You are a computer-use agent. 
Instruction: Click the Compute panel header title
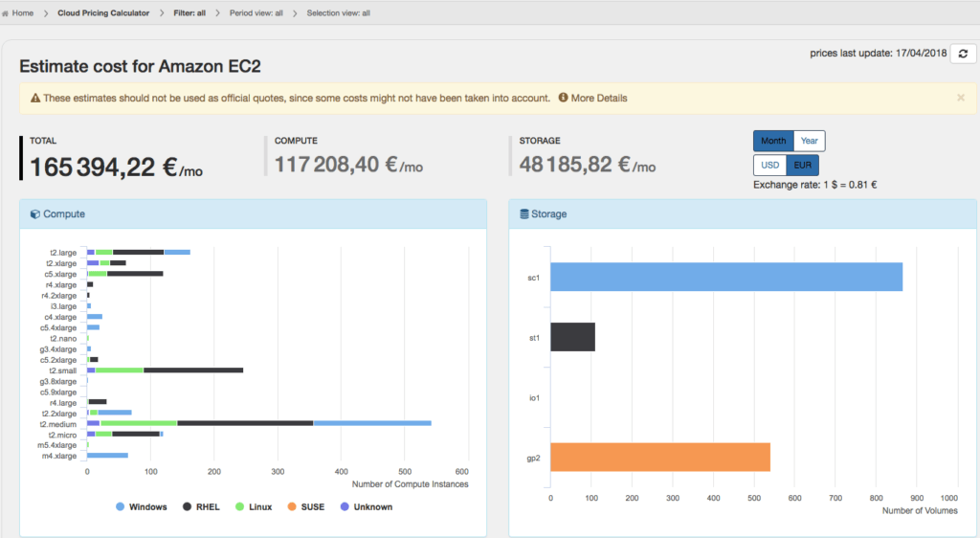pos(64,214)
